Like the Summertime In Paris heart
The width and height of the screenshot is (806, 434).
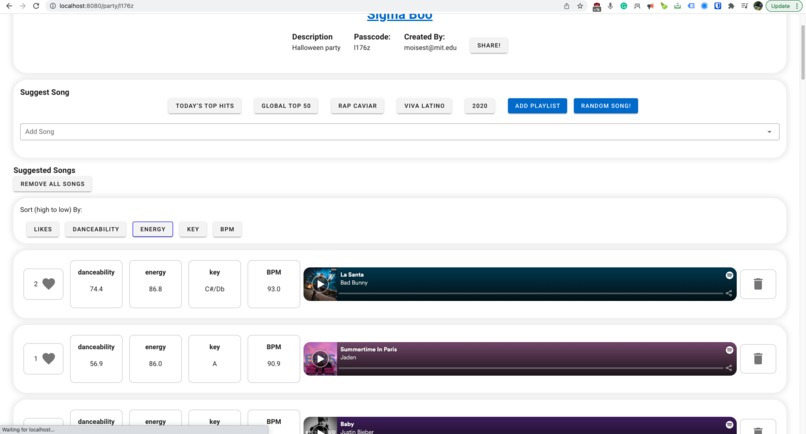(48, 358)
